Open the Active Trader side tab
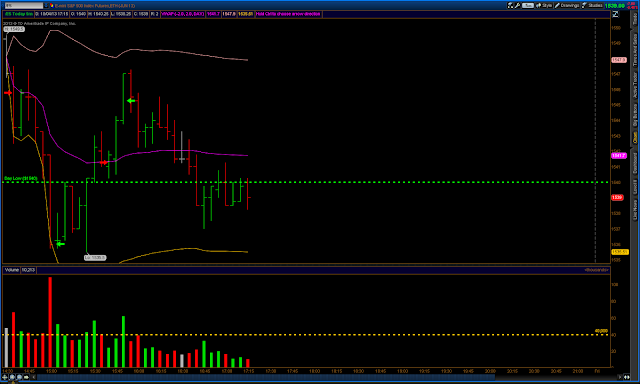This screenshot has width=640, height=384. (635, 85)
